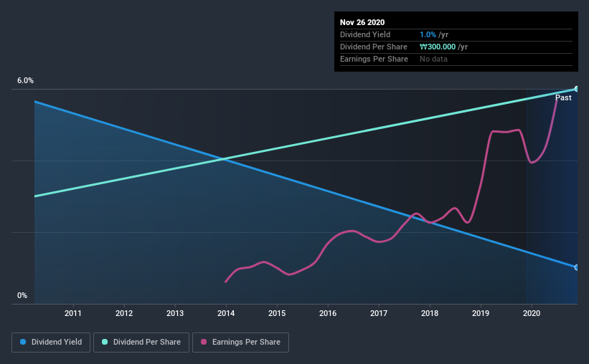Screen dimensions: 589x364
Task: Select the blue endpoint marker of Dividend Yield line
Action: click(x=577, y=267)
